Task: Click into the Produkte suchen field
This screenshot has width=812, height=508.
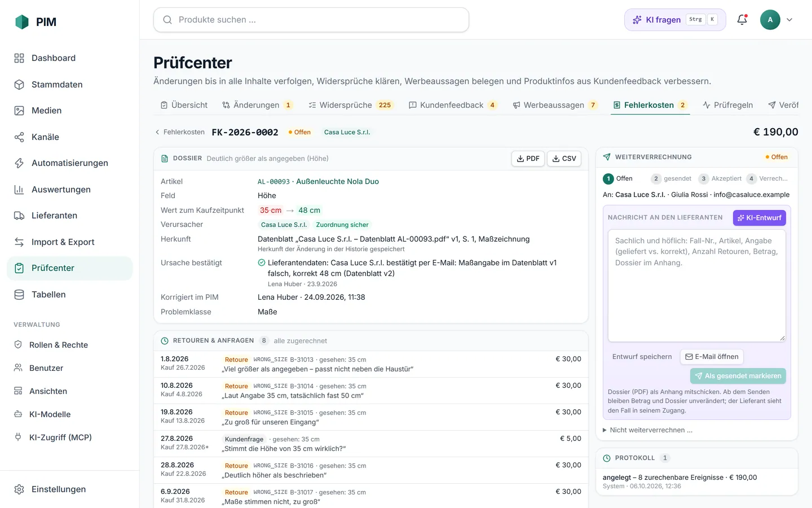Action: 311,20
